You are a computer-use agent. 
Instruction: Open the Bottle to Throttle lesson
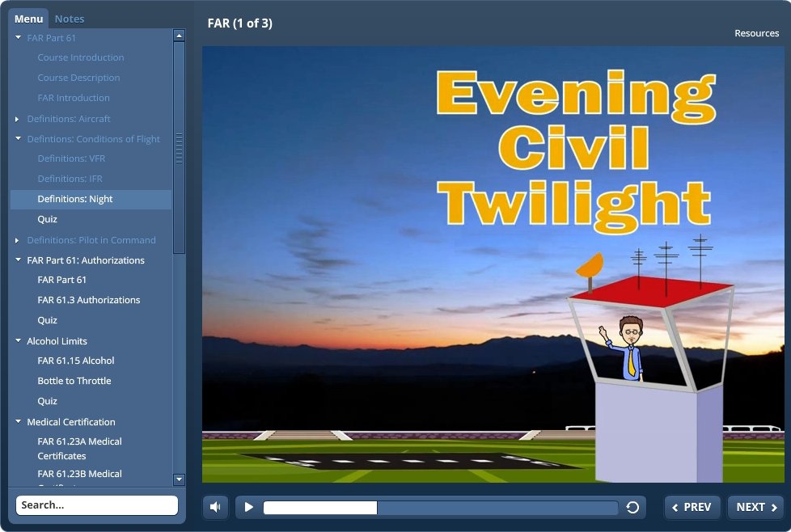(74, 381)
